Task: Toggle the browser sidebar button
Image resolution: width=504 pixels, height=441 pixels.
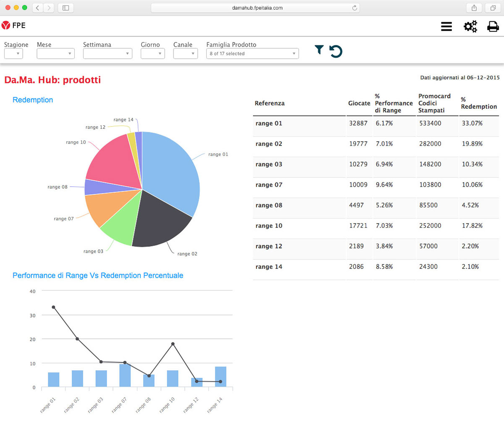Action: click(66, 8)
